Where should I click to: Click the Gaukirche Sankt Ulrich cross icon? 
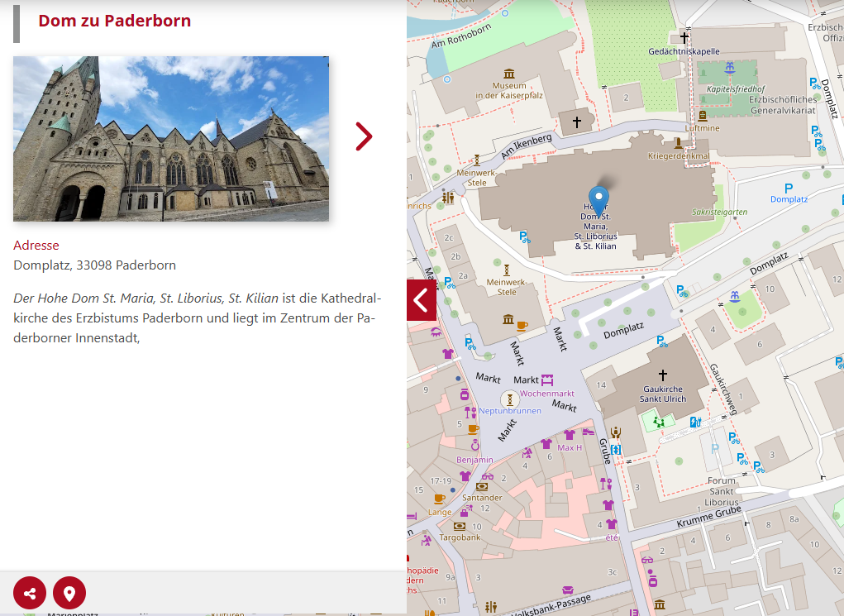662,375
